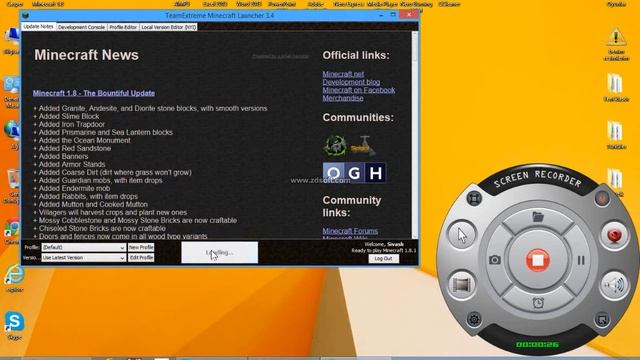Switch to the Update Notes tab
The height and width of the screenshot is (360, 640).
point(38,27)
